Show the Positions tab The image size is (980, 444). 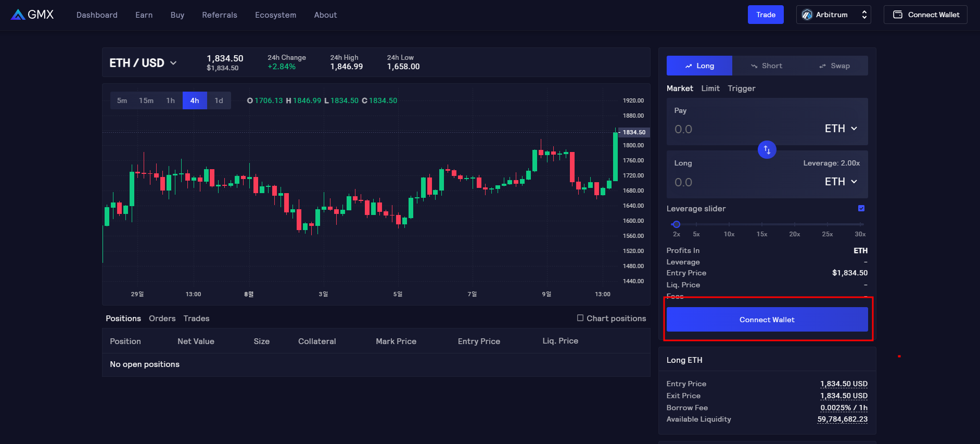click(x=123, y=319)
